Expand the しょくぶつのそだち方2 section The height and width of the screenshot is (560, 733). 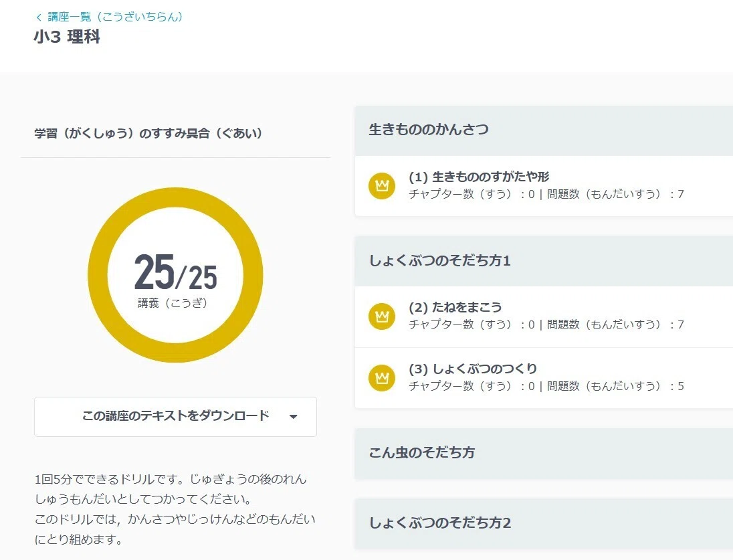click(544, 523)
